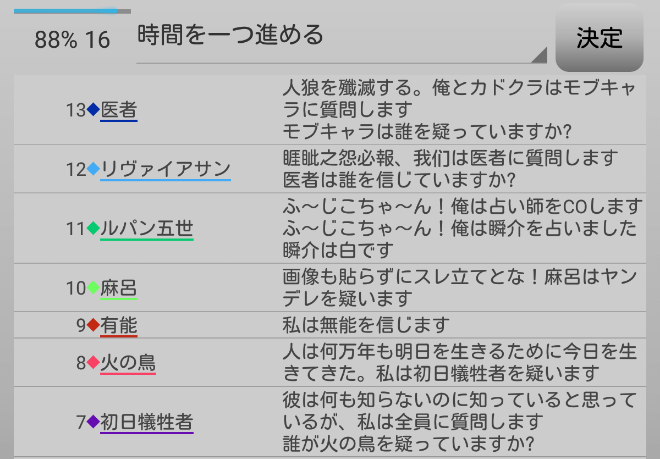The image size is (660, 459).
Task: Click the dropdown arrow next to 決定
Action: (539, 54)
